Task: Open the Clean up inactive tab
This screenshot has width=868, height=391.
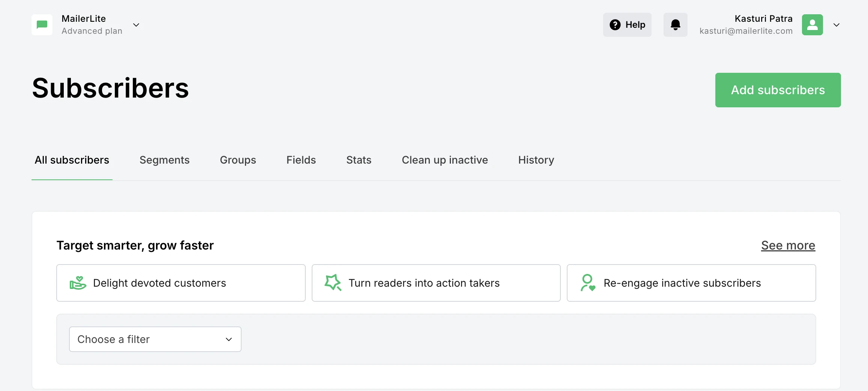Action: (445, 160)
